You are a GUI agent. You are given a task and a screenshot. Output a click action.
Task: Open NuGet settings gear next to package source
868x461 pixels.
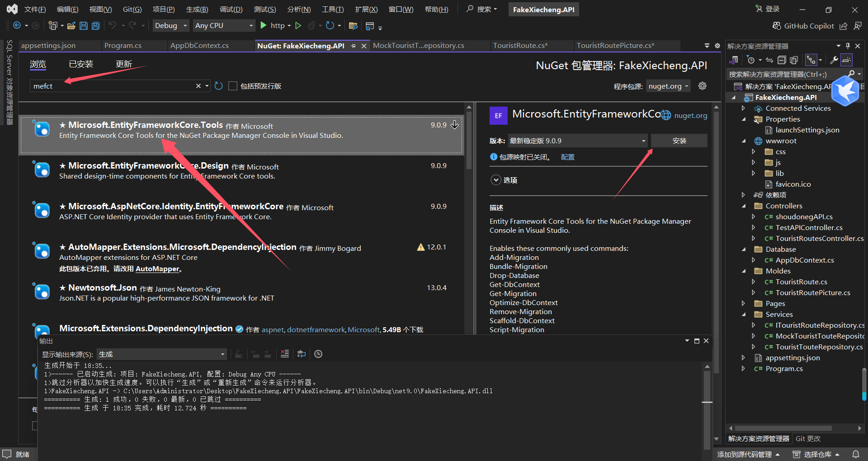click(x=702, y=86)
